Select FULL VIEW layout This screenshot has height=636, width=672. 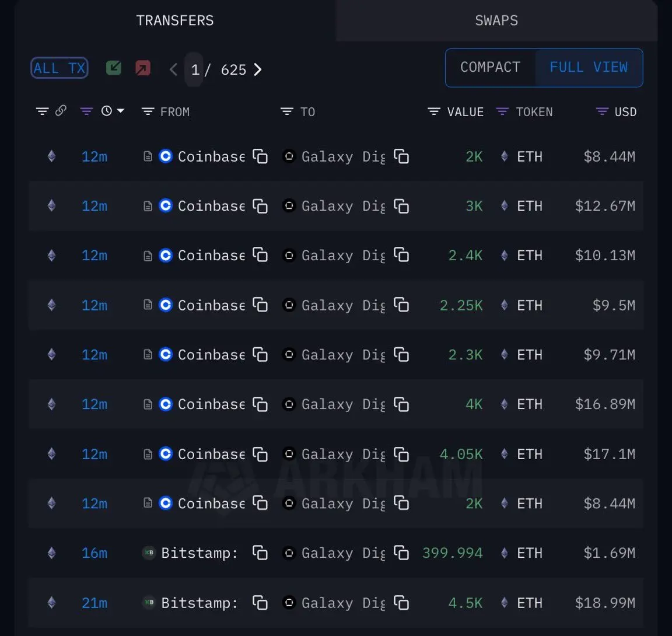tap(589, 67)
